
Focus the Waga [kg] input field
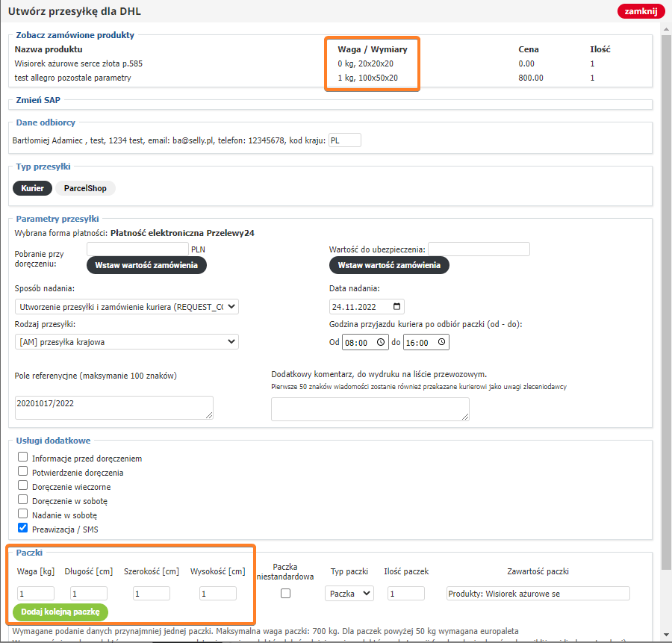pyautogui.click(x=36, y=594)
